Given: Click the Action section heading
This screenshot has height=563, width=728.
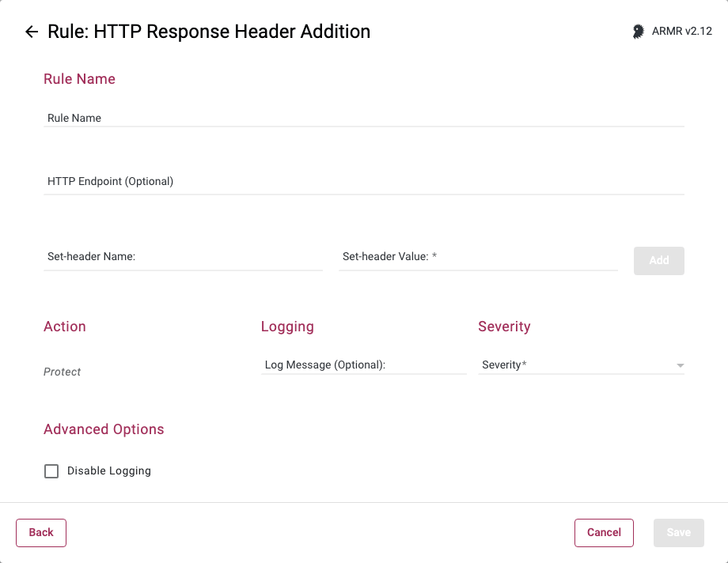Looking at the screenshot, I should pos(65,327).
